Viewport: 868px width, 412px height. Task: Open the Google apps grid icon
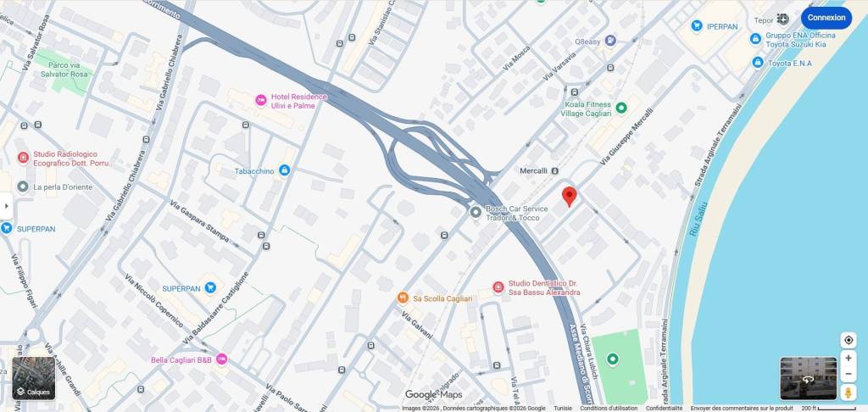tap(782, 19)
